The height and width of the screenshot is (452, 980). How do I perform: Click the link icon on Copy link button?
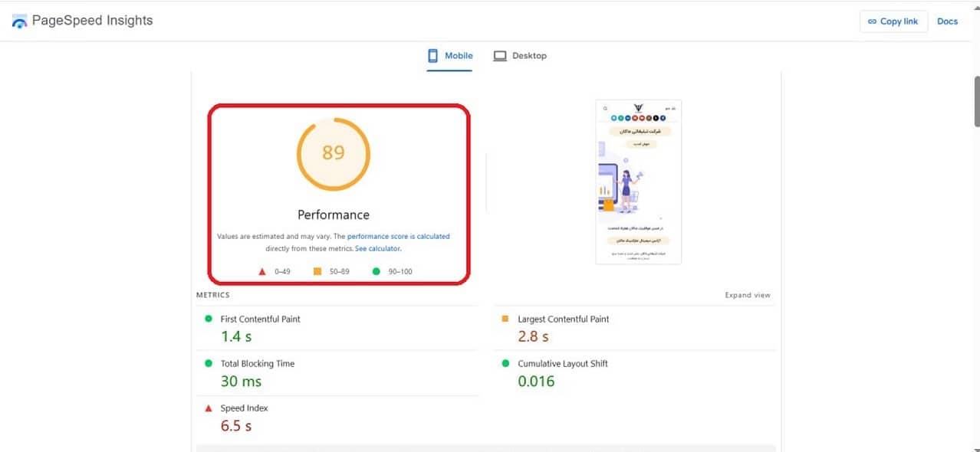[x=872, y=21]
